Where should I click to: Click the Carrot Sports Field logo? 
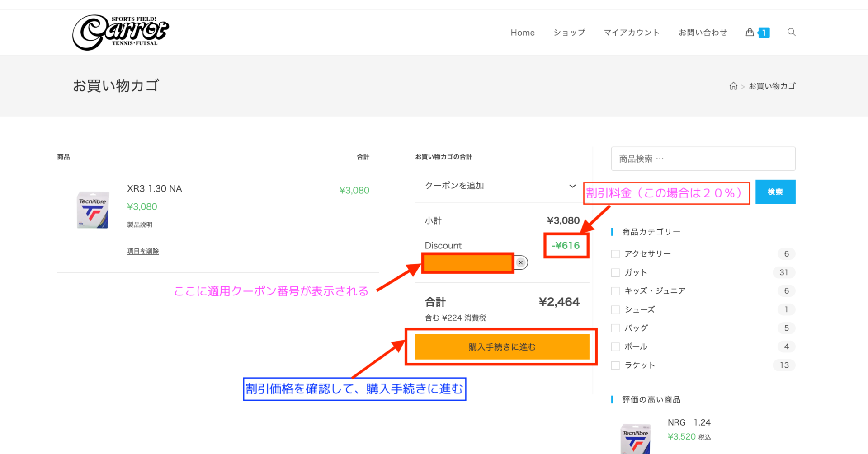click(x=121, y=32)
